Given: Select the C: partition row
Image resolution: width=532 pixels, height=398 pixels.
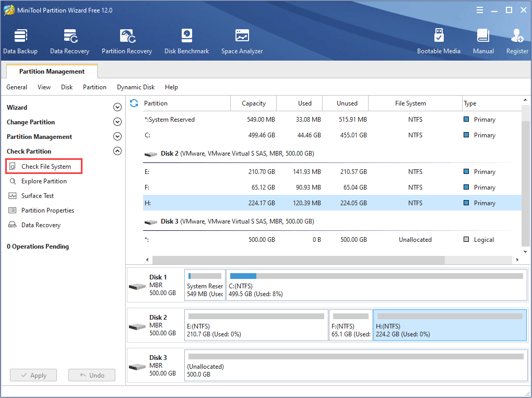Looking at the screenshot, I should [x=332, y=135].
